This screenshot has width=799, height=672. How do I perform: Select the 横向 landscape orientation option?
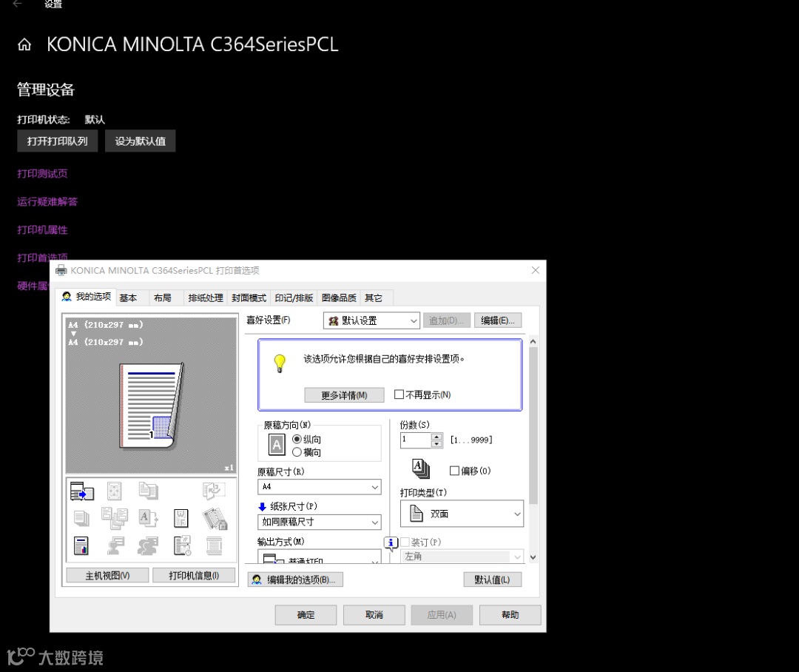point(306,452)
